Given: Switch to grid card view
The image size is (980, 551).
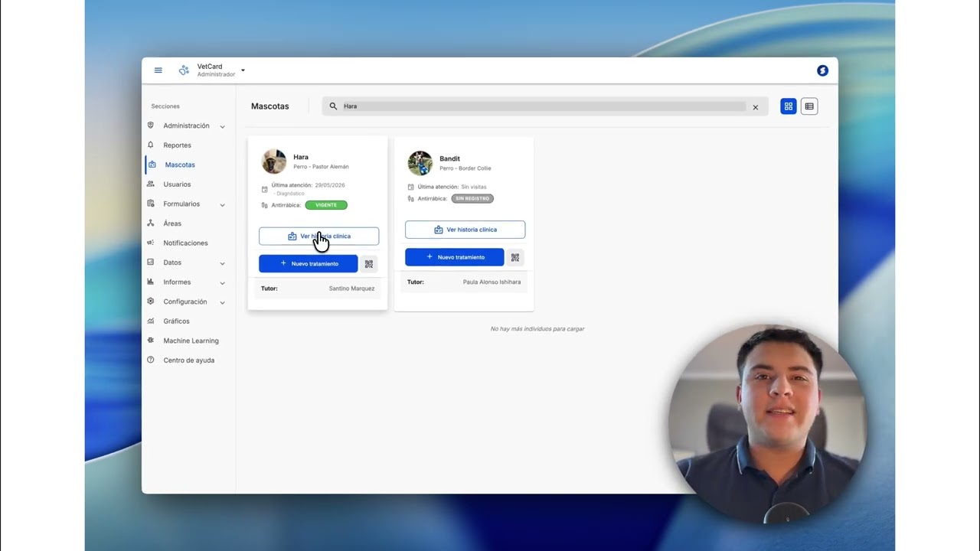Looking at the screenshot, I should [x=789, y=106].
